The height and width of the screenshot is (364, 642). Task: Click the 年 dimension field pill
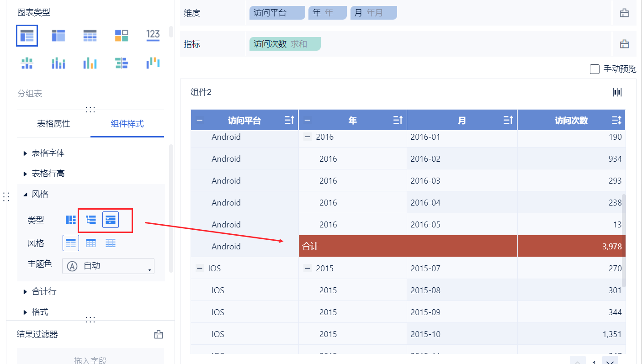[327, 13]
